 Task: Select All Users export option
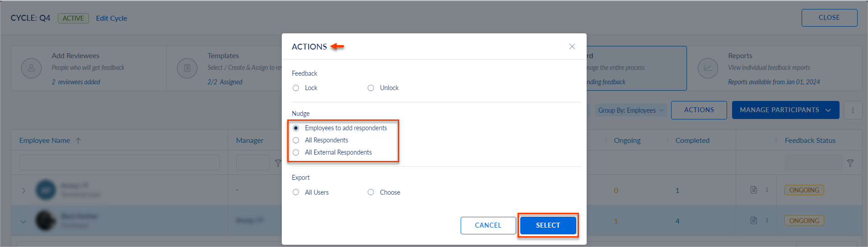296,192
